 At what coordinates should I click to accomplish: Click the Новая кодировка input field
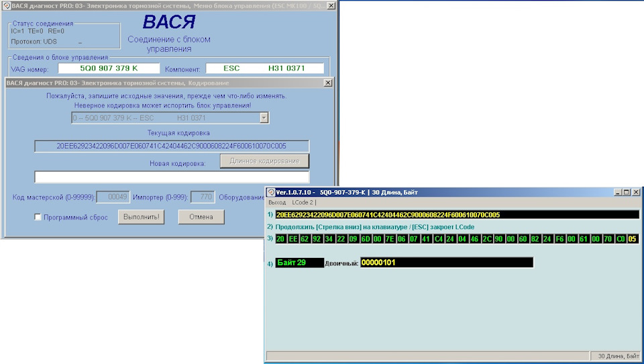(x=172, y=177)
